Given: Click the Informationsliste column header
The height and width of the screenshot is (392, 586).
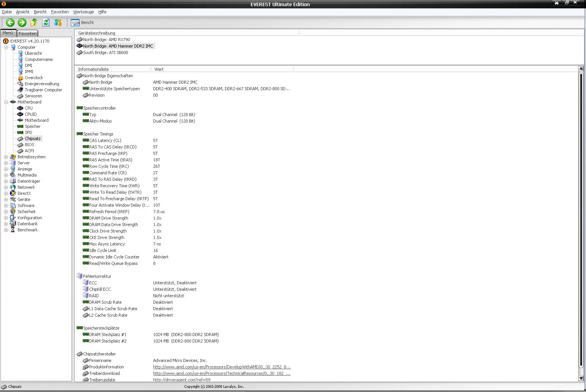Looking at the screenshot, I should pos(113,69).
